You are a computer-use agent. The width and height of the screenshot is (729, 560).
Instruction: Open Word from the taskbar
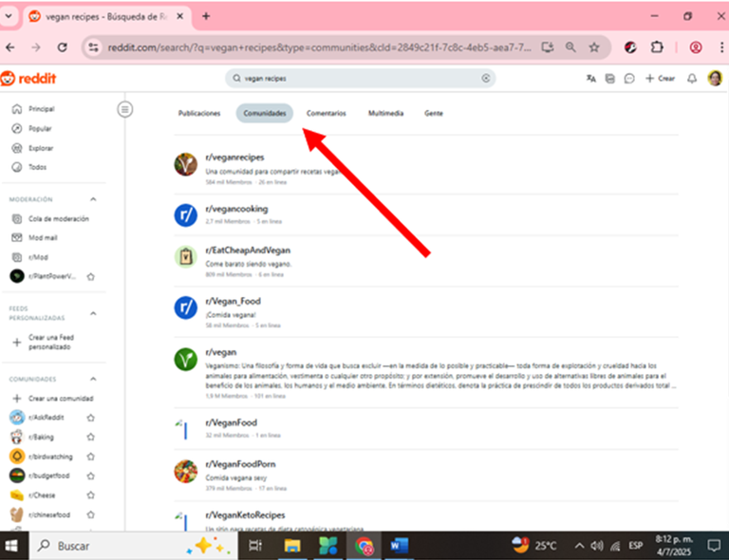(399, 546)
